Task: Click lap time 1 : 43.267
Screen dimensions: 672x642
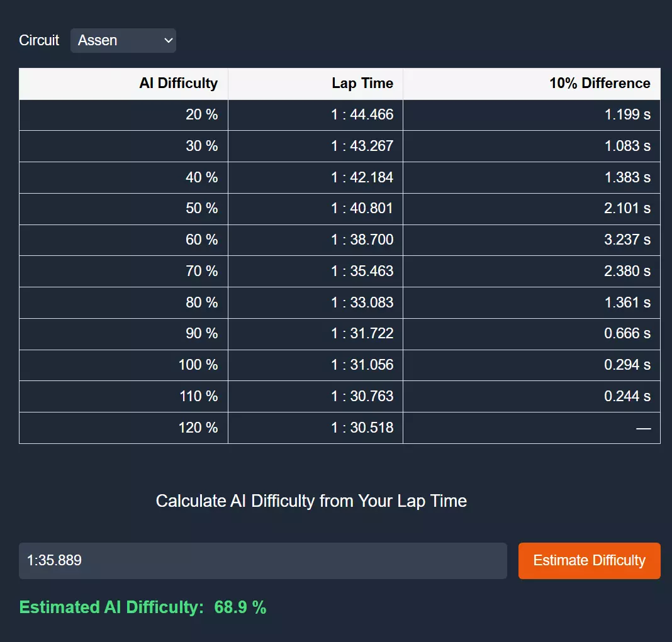Action: point(362,146)
